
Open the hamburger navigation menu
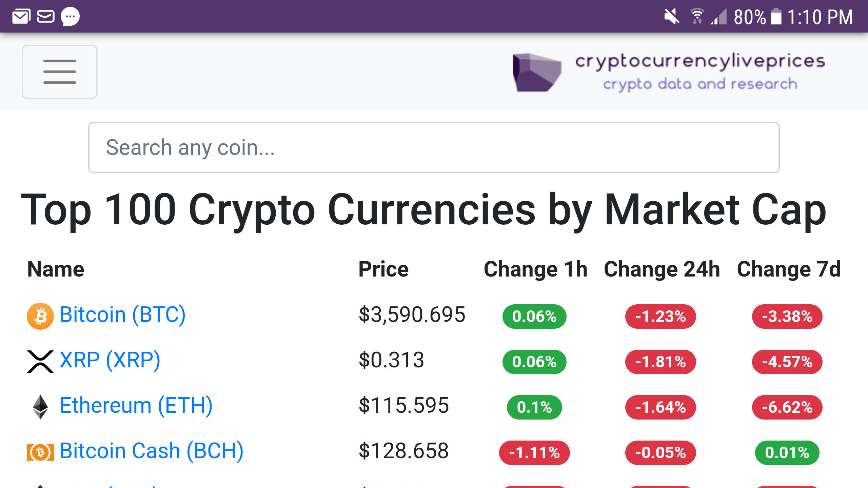click(x=60, y=72)
